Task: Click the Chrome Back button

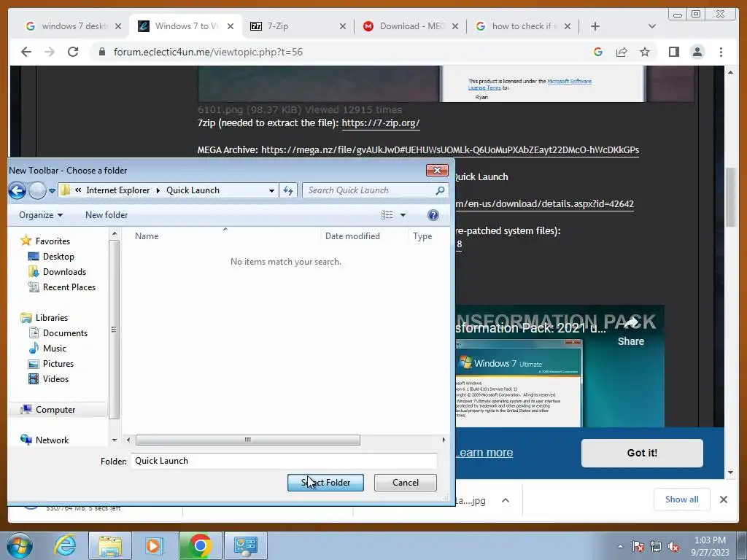Action: click(x=26, y=52)
